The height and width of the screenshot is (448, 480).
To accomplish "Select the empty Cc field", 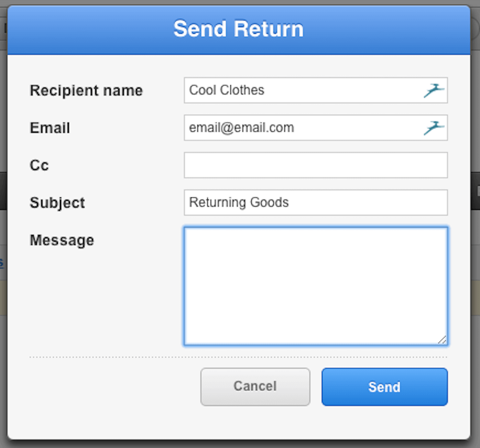I will (x=315, y=165).
